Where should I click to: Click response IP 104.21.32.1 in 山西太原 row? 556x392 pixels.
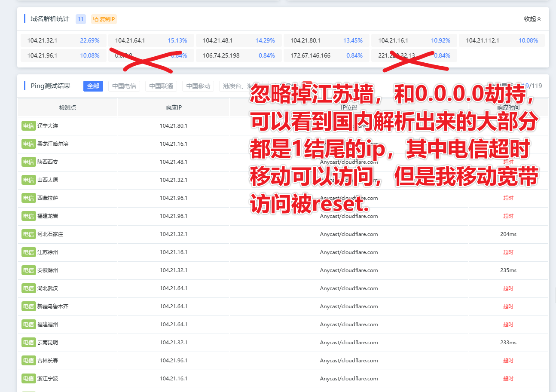pos(174,180)
